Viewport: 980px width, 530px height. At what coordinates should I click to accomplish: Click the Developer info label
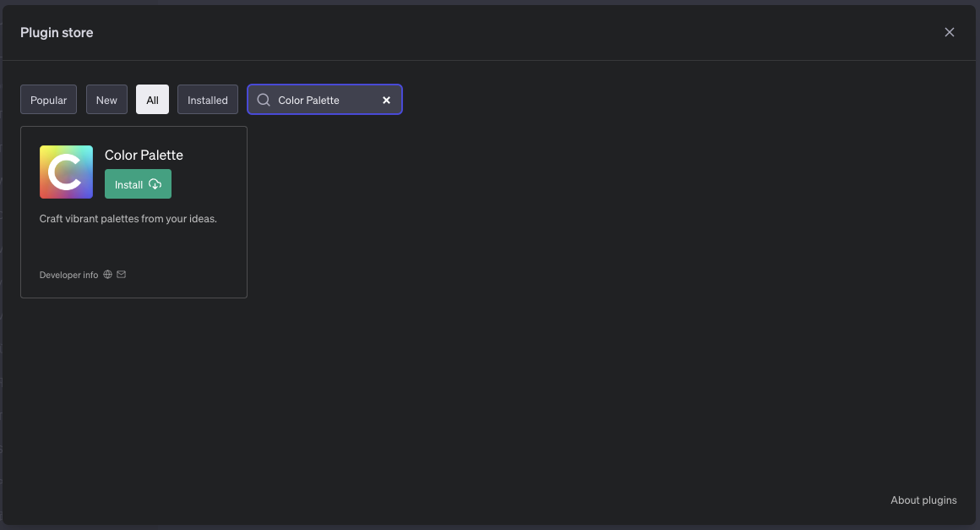(68, 275)
